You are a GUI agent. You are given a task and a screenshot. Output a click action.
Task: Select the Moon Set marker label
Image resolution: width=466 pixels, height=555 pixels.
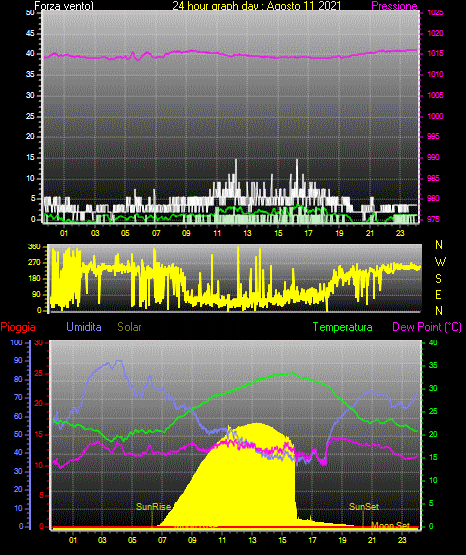tap(390, 525)
